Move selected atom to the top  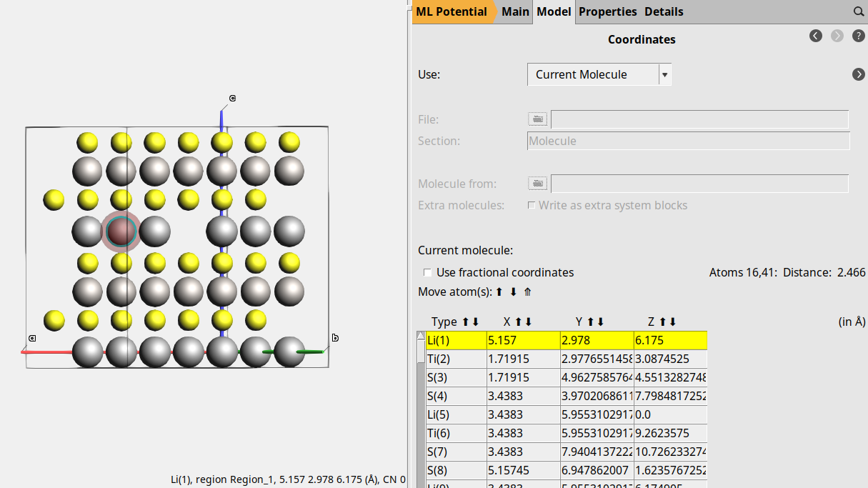click(527, 292)
